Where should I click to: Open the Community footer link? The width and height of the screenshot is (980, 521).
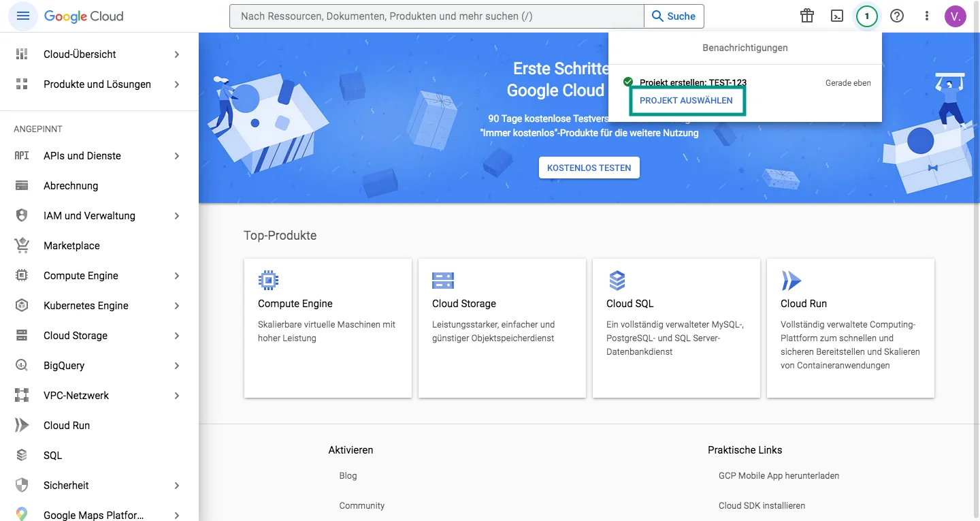pos(361,505)
